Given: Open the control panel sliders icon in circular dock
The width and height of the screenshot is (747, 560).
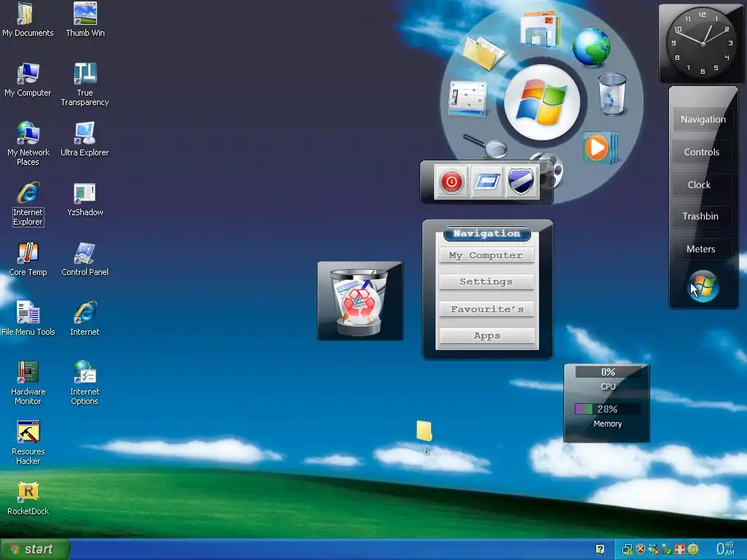Looking at the screenshot, I should tap(468, 99).
